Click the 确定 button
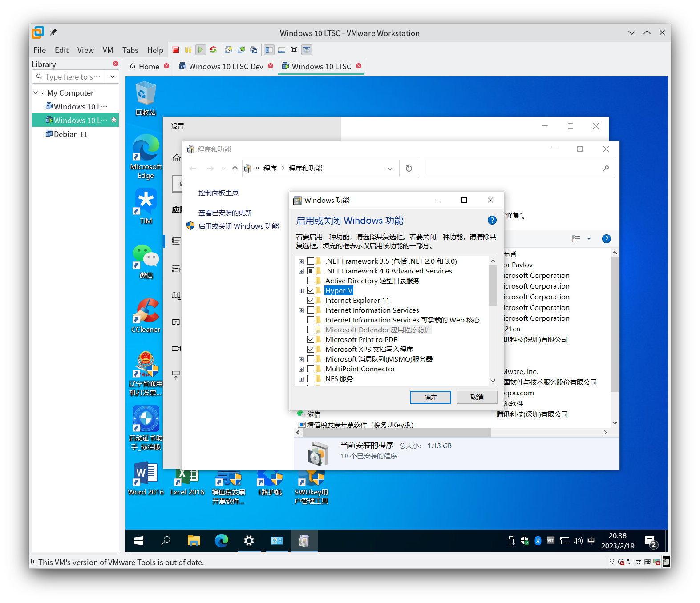Screen dimensions: 700x603 click(430, 397)
